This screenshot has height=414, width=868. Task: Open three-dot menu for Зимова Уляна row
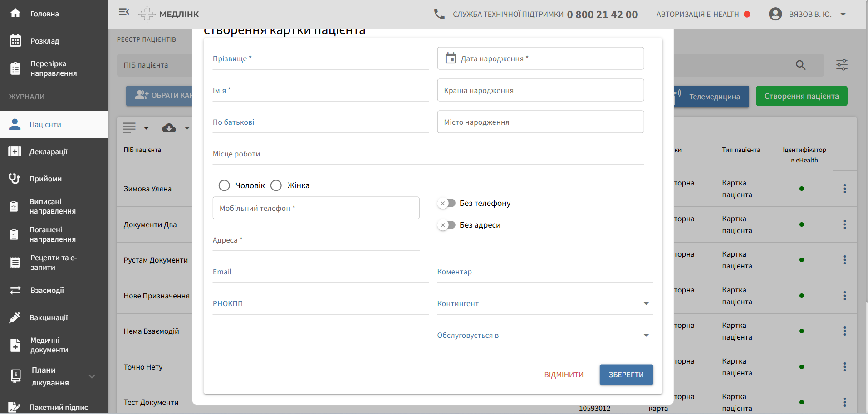tap(844, 189)
